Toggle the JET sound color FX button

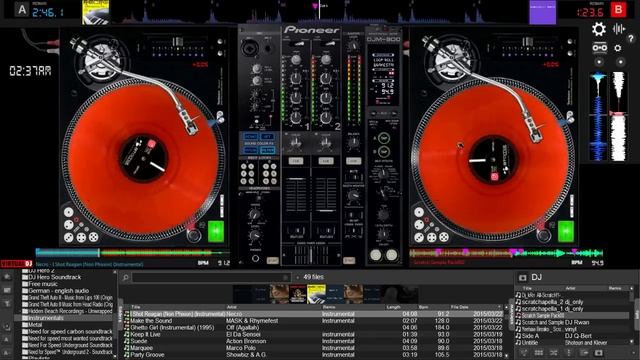click(267, 136)
